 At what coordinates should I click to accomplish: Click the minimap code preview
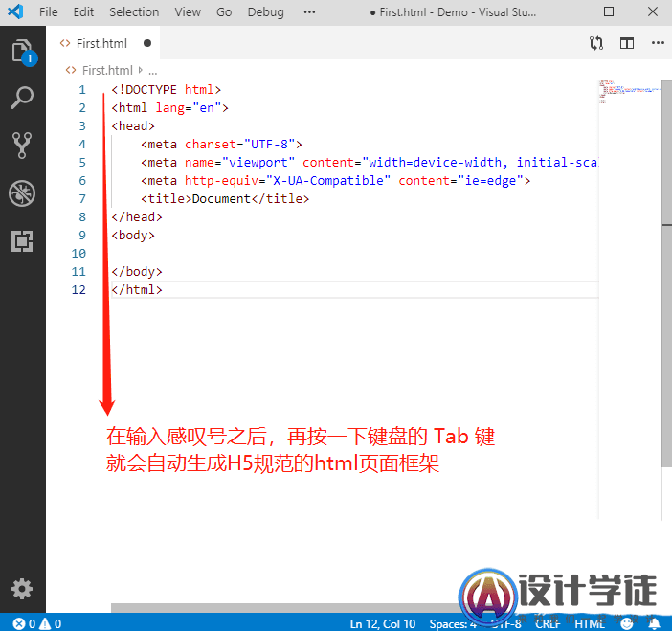coord(627,92)
